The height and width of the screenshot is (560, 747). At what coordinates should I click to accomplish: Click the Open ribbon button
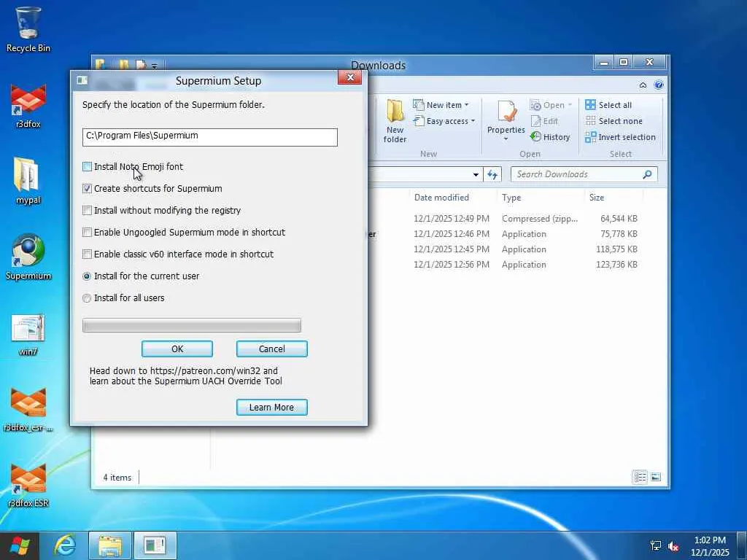551,105
